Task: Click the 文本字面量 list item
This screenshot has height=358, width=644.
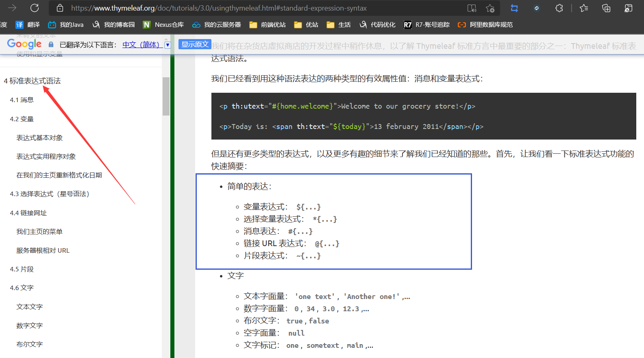Action: coord(327,297)
